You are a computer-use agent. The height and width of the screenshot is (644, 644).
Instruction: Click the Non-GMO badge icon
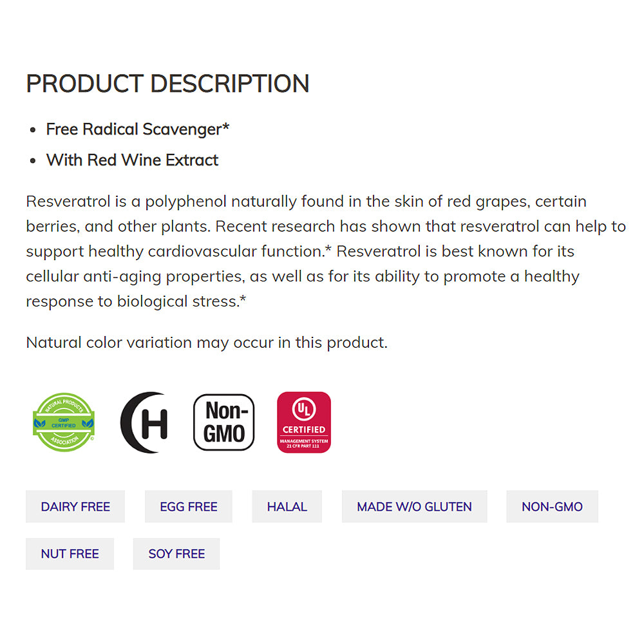224,422
